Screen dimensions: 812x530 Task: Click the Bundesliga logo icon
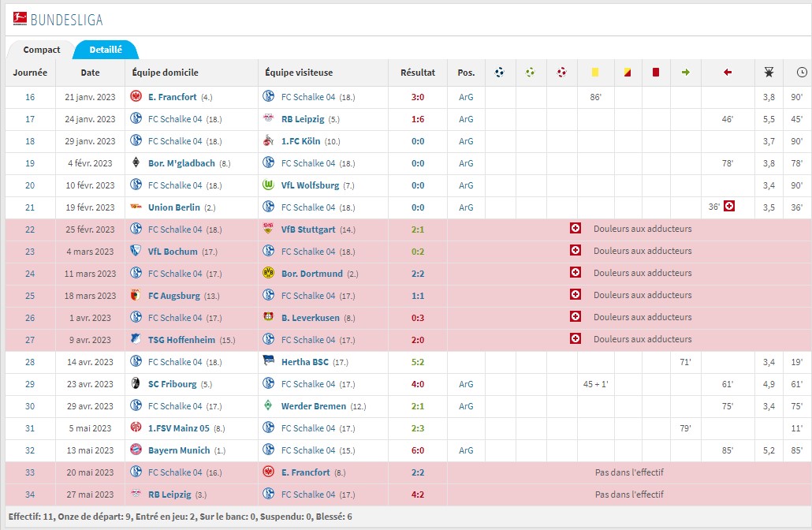point(20,19)
